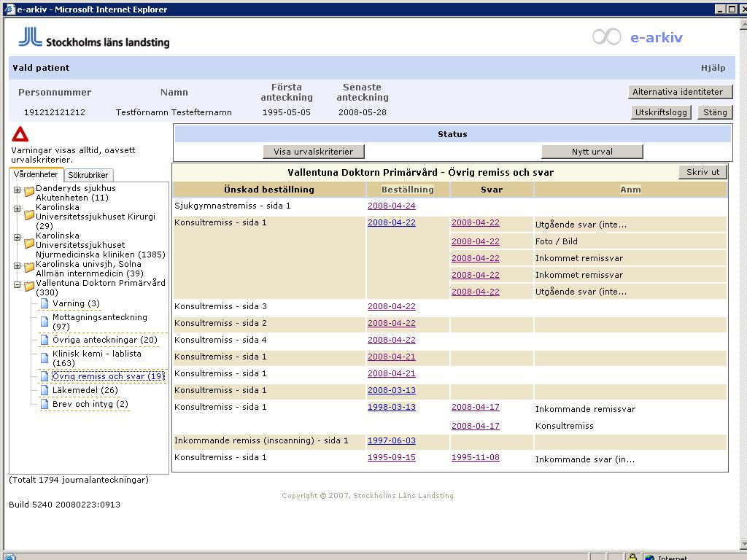The height and width of the screenshot is (560, 747).
Task: Open the 1995-09-15 order link
Action: (392, 457)
